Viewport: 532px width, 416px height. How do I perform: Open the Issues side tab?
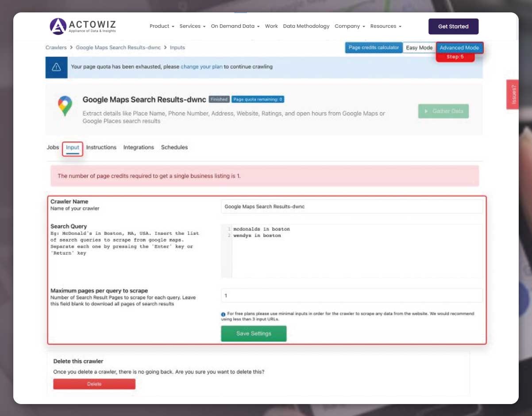tap(513, 94)
